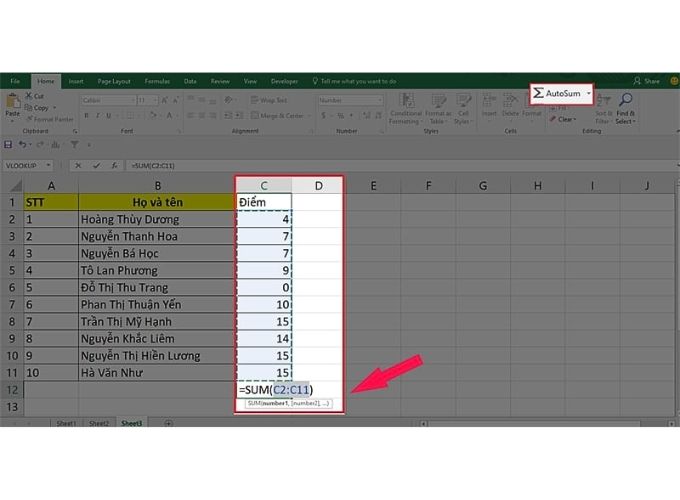
Task: Switch to the Data tab
Action: pyautogui.click(x=190, y=81)
